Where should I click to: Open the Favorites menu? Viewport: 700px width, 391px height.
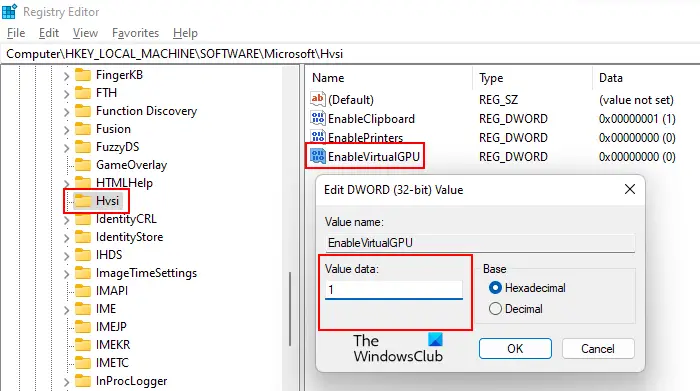[x=135, y=33]
